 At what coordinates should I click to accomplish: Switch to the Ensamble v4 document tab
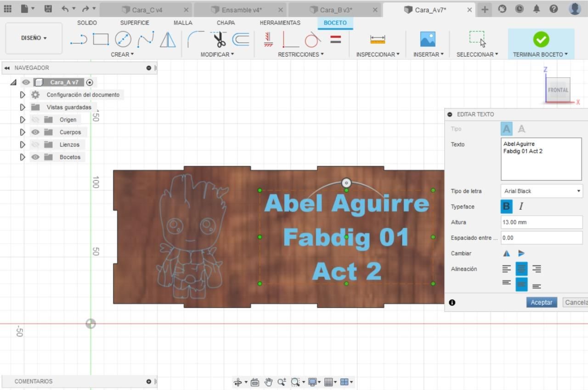tap(240, 10)
